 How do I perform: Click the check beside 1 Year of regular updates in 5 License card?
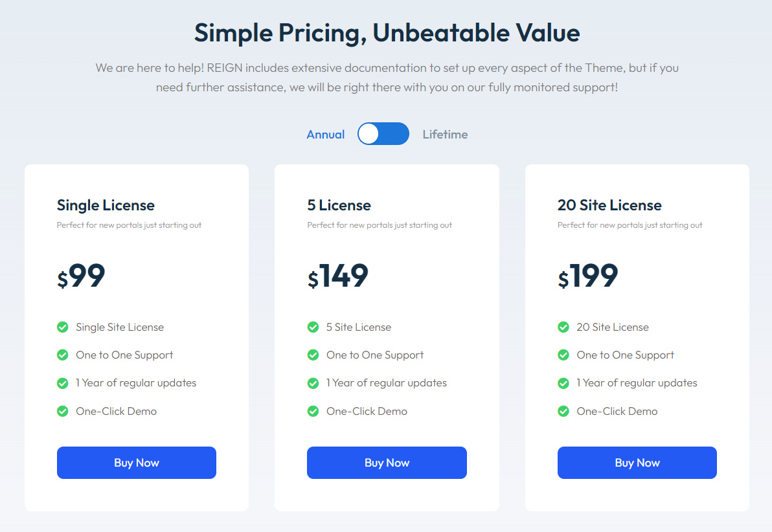(313, 382)
